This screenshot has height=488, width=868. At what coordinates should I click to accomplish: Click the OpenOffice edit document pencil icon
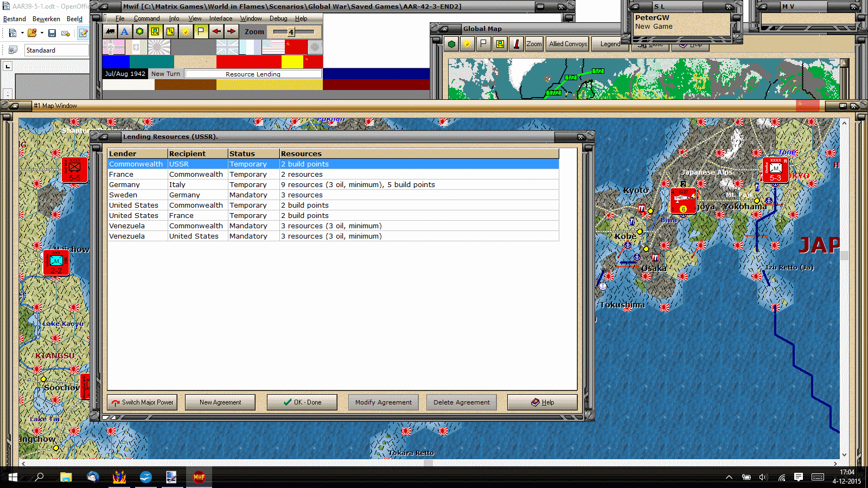pos(83,33)
